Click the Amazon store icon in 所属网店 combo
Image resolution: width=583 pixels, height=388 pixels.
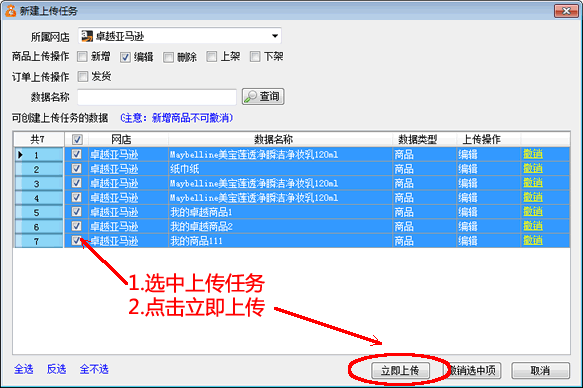[x=87, y=36]
